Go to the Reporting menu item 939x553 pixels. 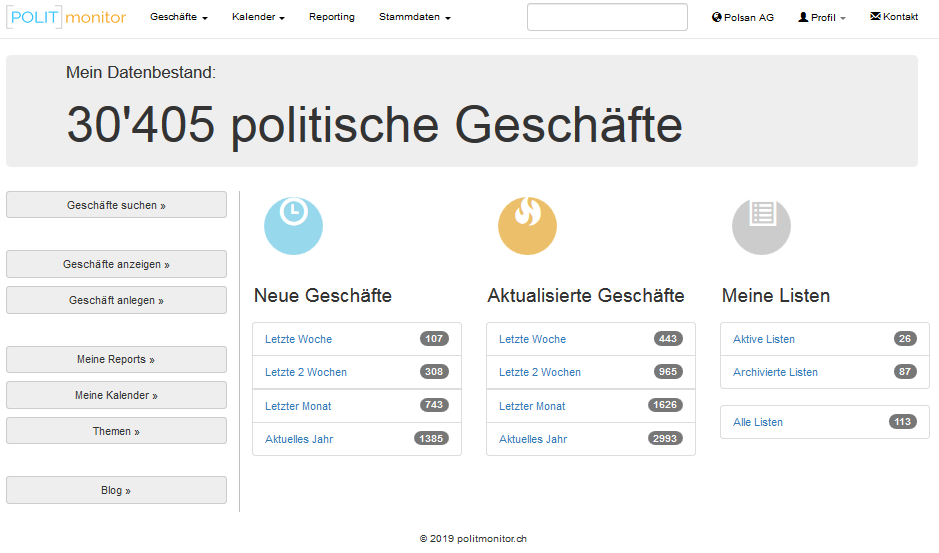point(332,17)
